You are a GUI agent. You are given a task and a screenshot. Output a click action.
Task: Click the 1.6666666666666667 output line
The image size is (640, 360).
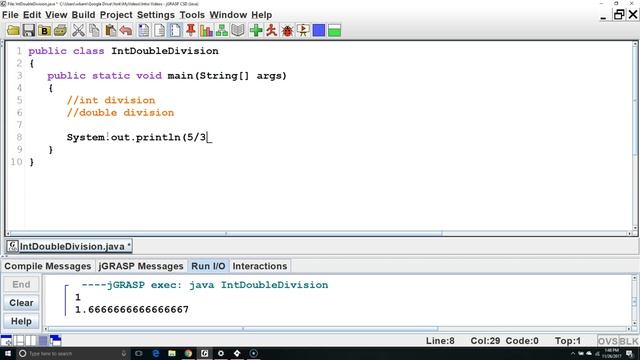pos(132,310)
